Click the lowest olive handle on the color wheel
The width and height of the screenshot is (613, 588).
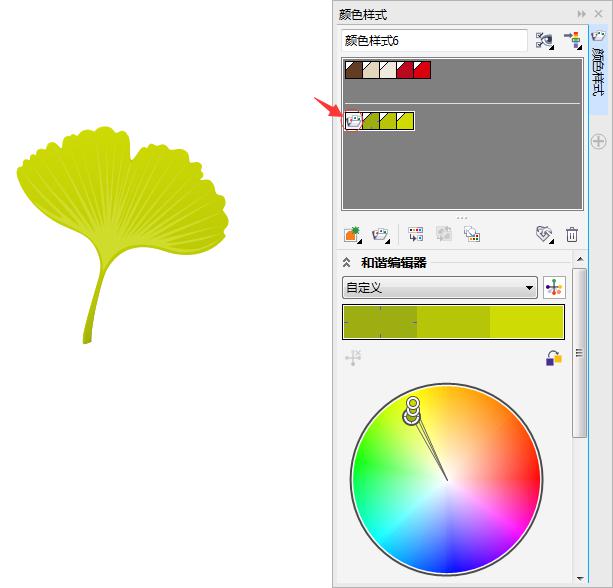(411, 417)
